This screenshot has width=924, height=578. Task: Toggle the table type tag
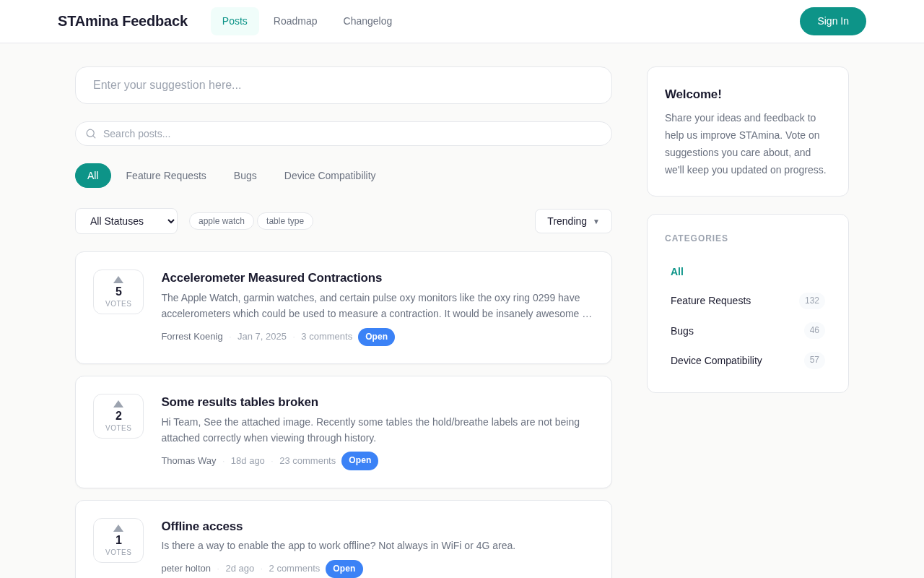point(285,221)
